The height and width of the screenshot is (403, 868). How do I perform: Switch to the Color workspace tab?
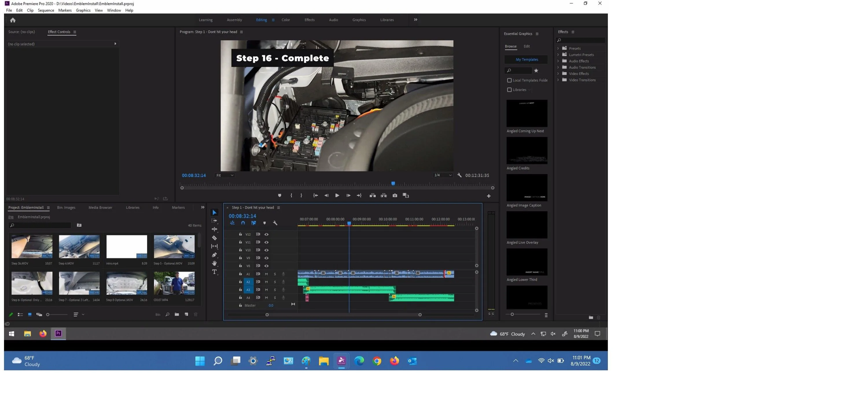285,20
